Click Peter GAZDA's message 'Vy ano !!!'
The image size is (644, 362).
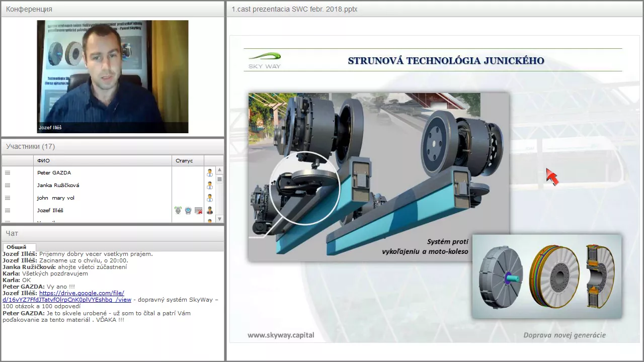[39, 287]
